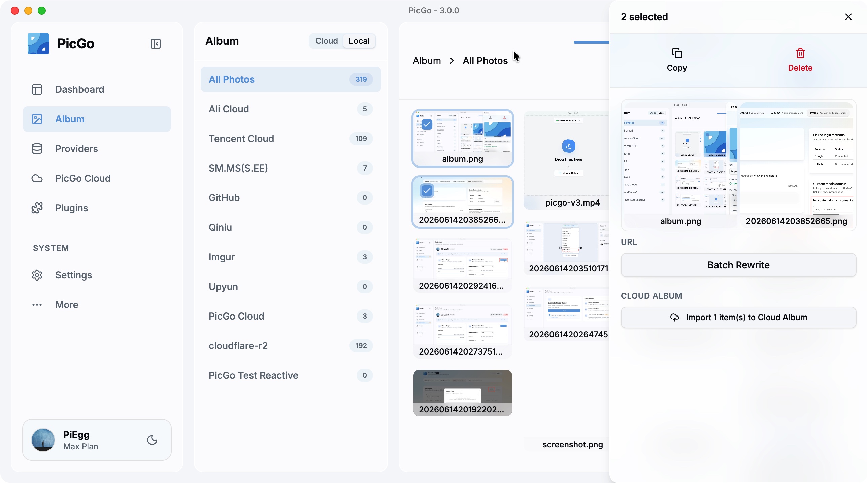
Task: Select the 2026061420264745 thumbnail
Action: [x=567, y=314]
